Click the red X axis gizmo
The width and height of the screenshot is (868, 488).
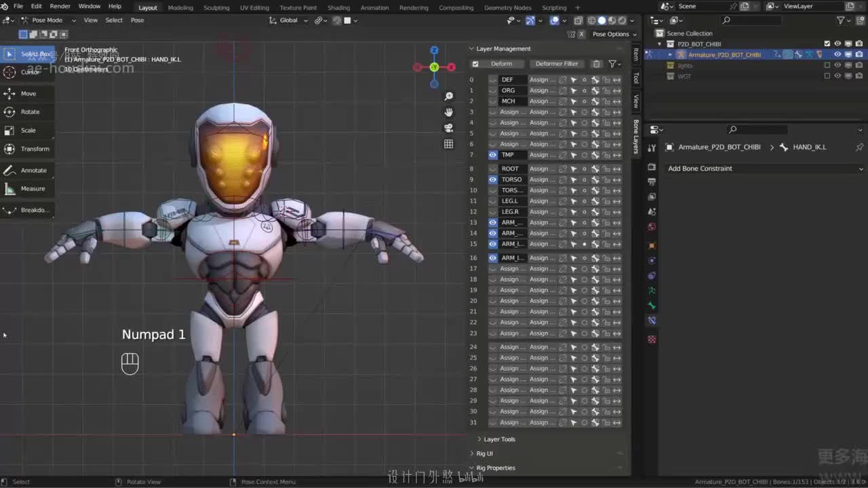pos(452,67)
